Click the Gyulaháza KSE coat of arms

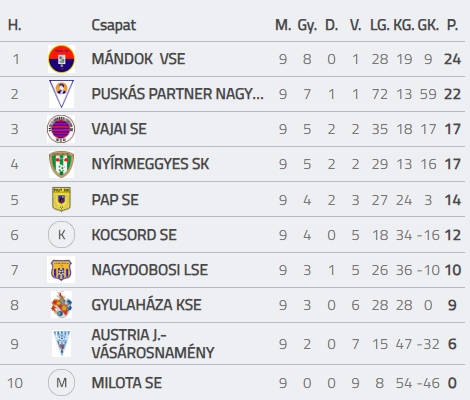point(61,305)
